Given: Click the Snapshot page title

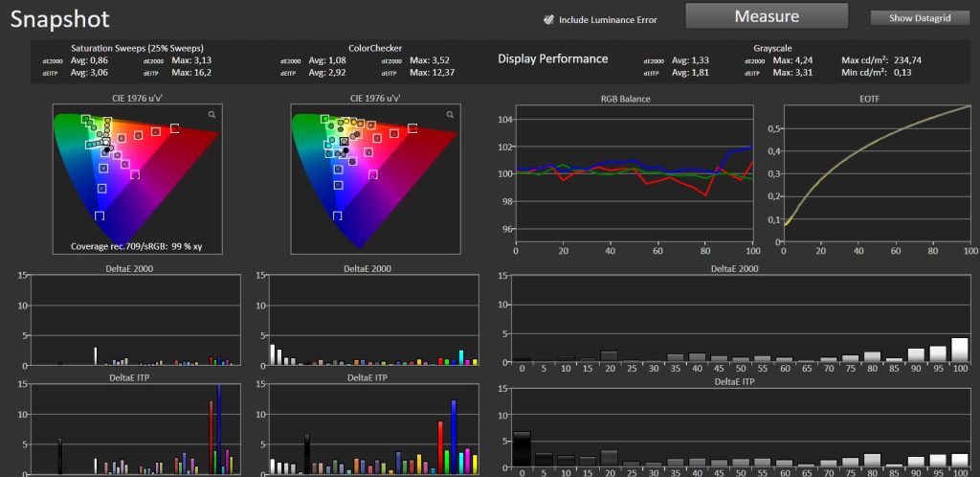Looking at the screenshot, I should (x=60, y=19).
